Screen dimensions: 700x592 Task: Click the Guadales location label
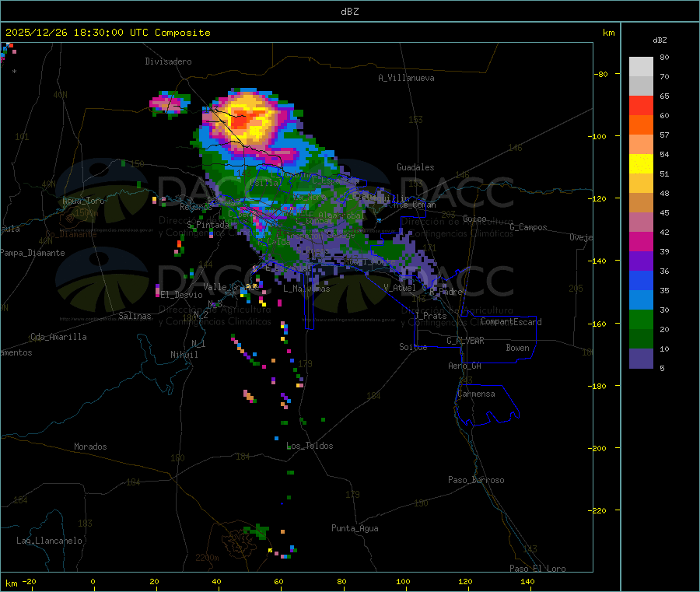click(x=415, y=167)
